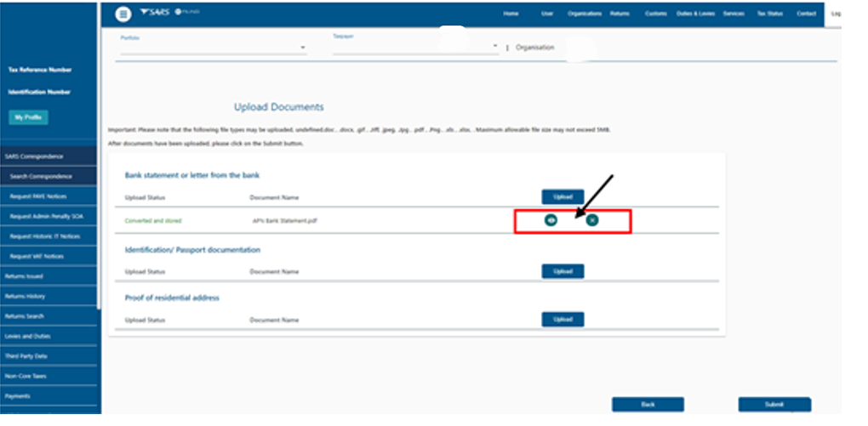The image size is (868, 426).
Task: Open the Duties & Levies menu
Action: pos(694,14)
